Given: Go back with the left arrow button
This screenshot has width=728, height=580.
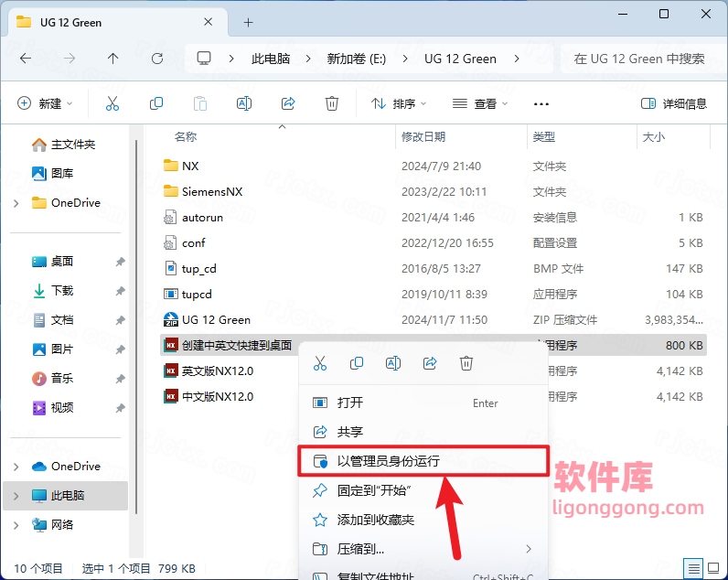Looking at the screenshot, I should [26, 59].
